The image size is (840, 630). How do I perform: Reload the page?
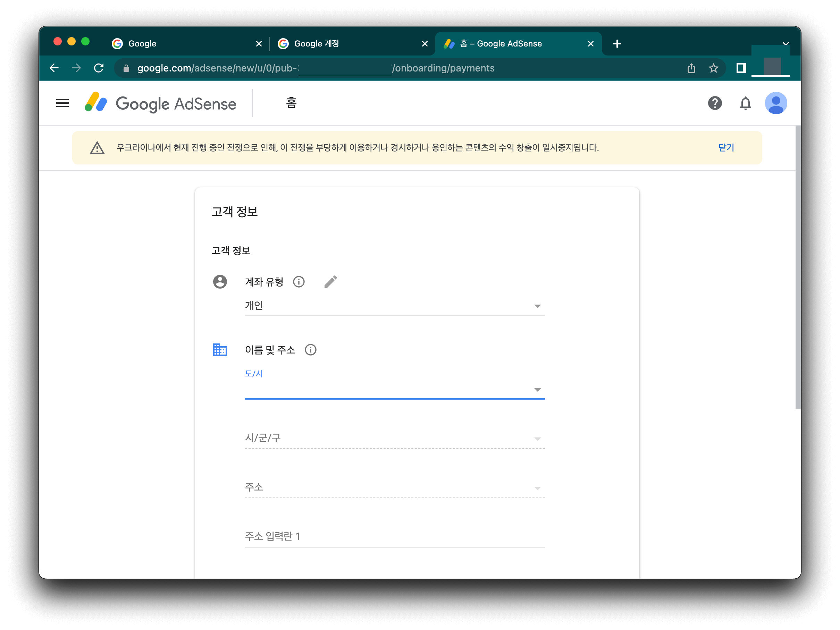pos(99,68)
